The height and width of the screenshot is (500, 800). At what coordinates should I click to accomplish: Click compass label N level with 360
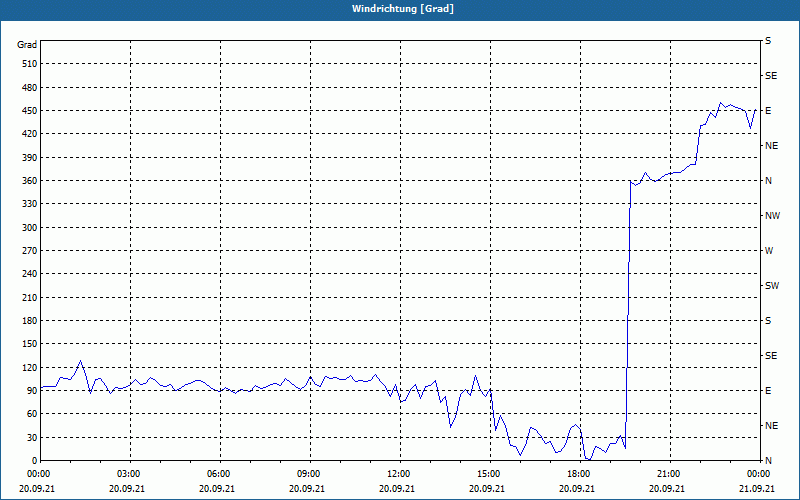(768, 181)
